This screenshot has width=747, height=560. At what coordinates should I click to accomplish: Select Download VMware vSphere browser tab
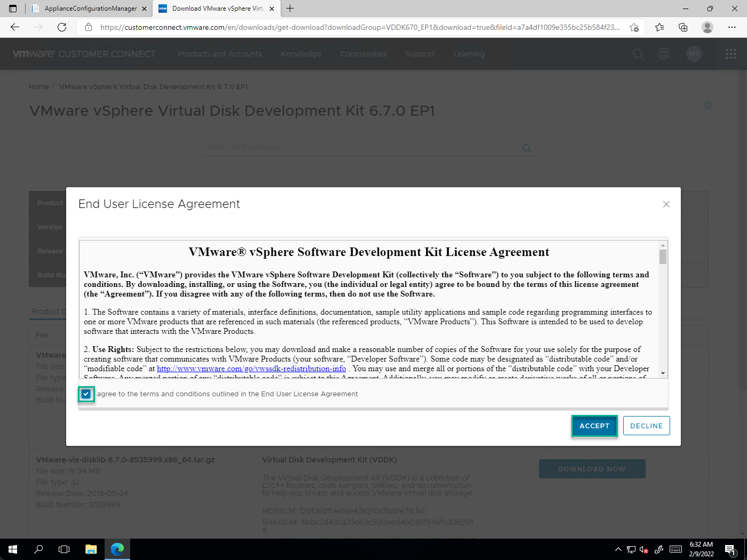pos(217,9)
